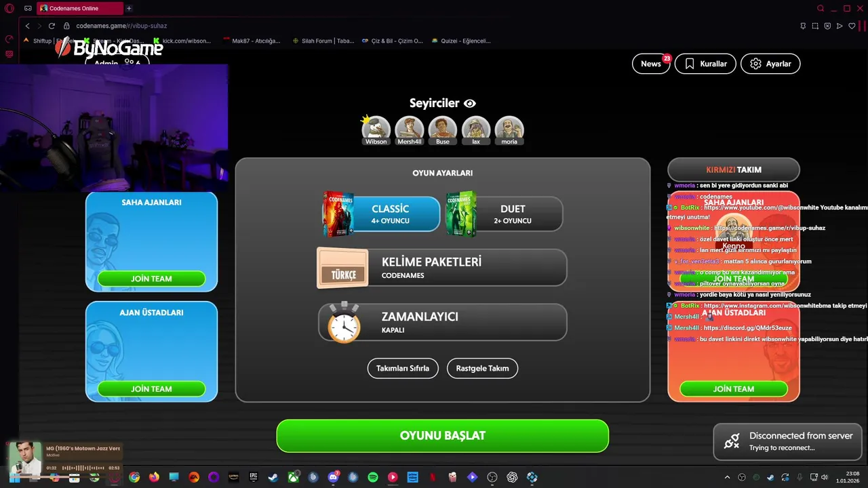The width and height of the screenshot is (868, 488).
Task: Select moria spectator avatar
Action: pyautogui.click(x=509, y=130)
